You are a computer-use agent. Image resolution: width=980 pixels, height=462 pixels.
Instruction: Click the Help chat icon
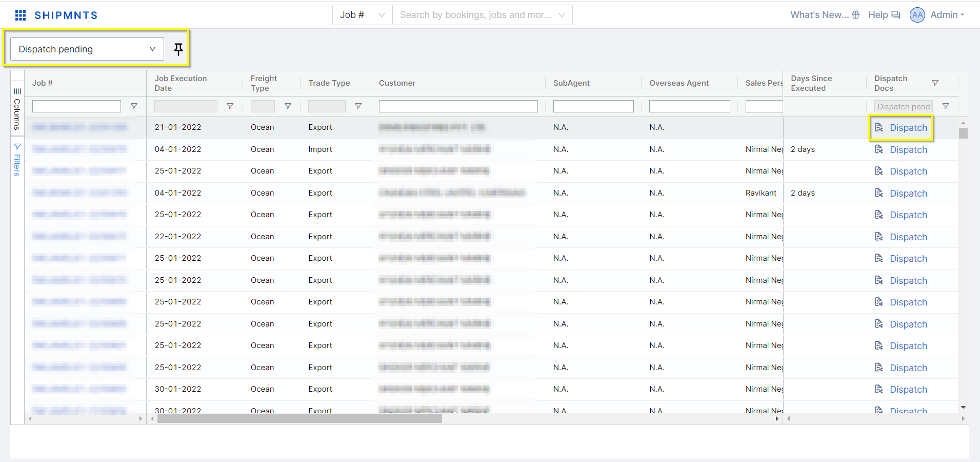(895, 15)
